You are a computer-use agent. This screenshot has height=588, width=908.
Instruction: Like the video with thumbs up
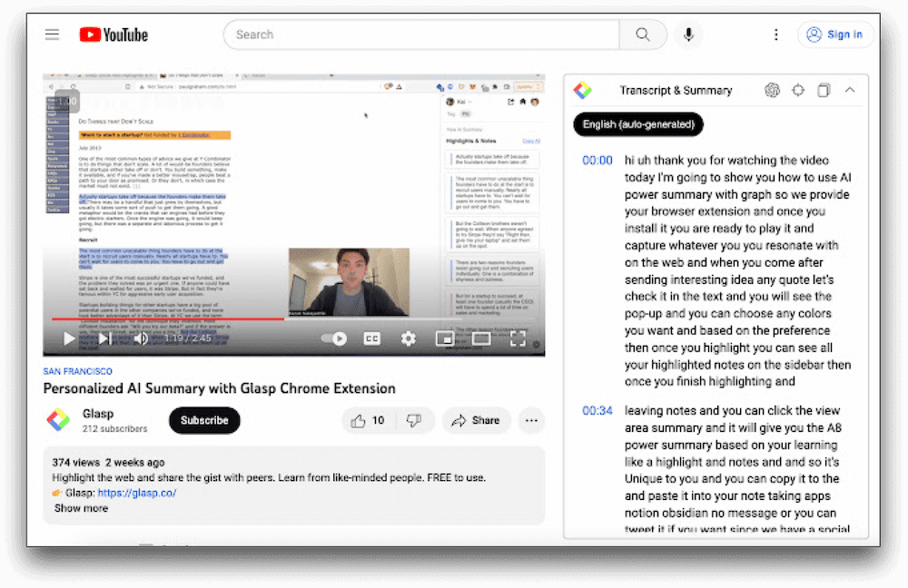369,421
